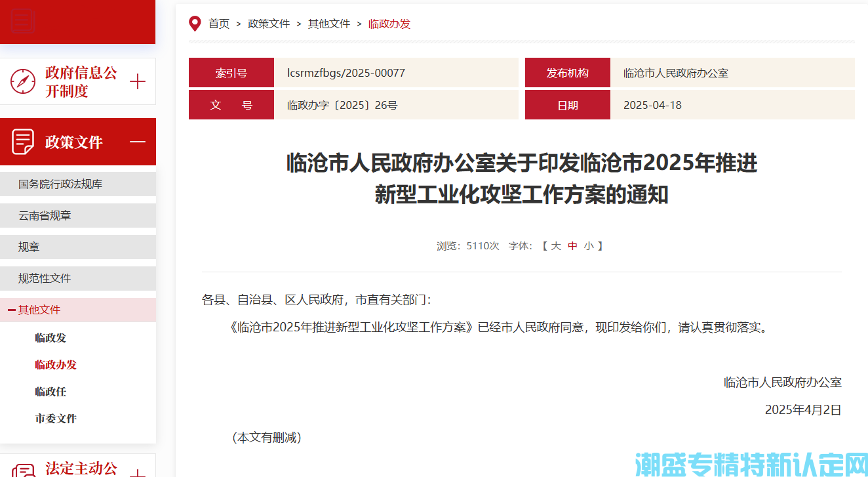
Task: Click the 日期 label cell
Action: coord(568,105)
